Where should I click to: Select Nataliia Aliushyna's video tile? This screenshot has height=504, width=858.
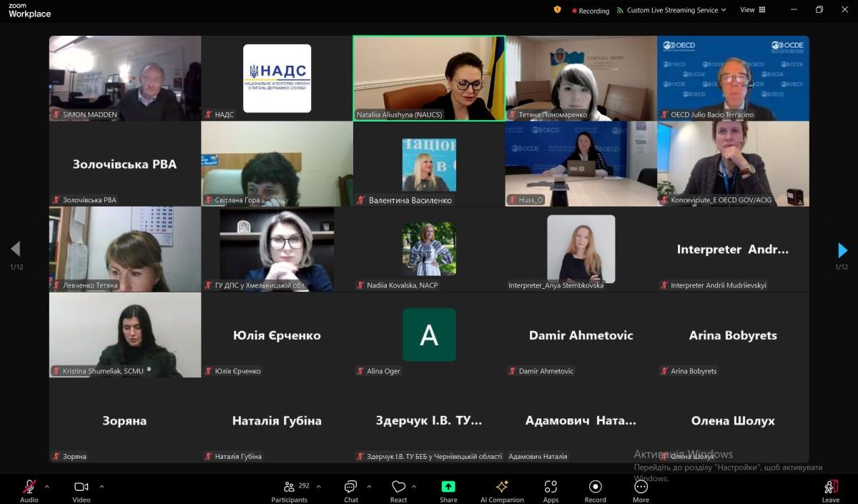[428, 77]
